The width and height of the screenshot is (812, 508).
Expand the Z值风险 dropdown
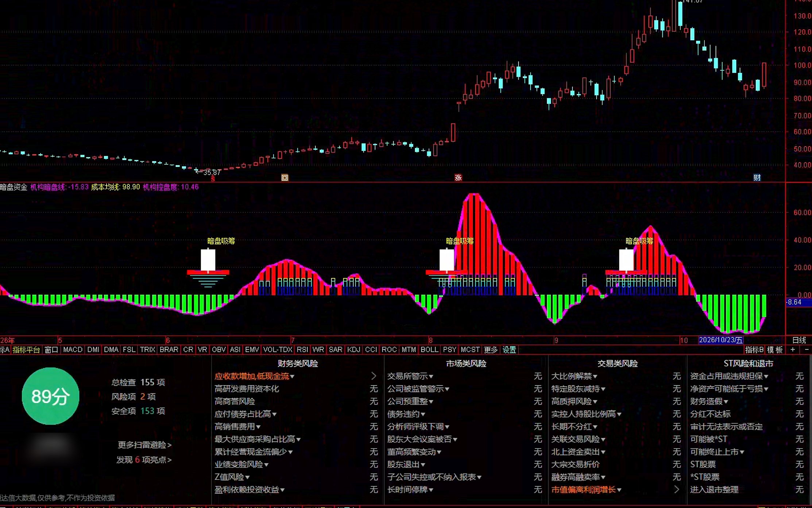point(247,477)
